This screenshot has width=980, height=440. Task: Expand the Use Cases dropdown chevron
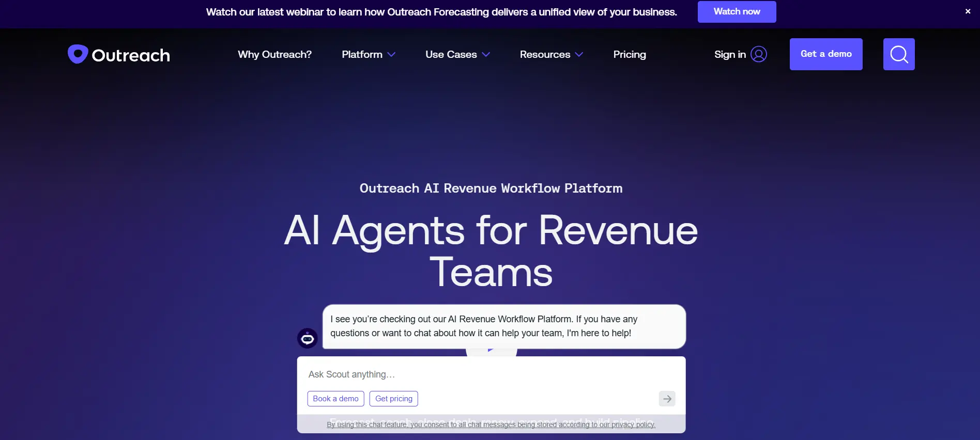pos(486,55)
